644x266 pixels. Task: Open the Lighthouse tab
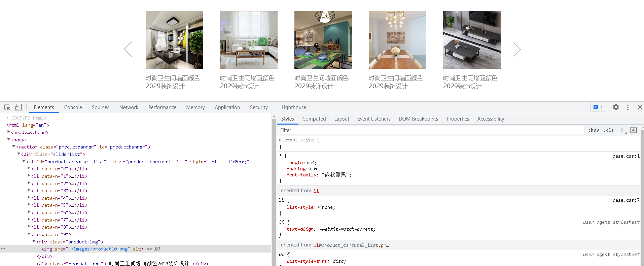294,107
